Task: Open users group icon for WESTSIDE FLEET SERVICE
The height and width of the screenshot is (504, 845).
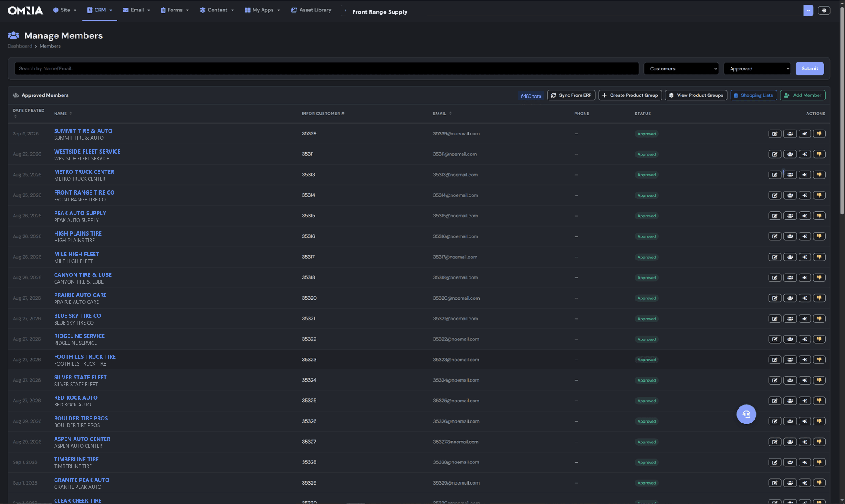Action: (x=790, y=154)
